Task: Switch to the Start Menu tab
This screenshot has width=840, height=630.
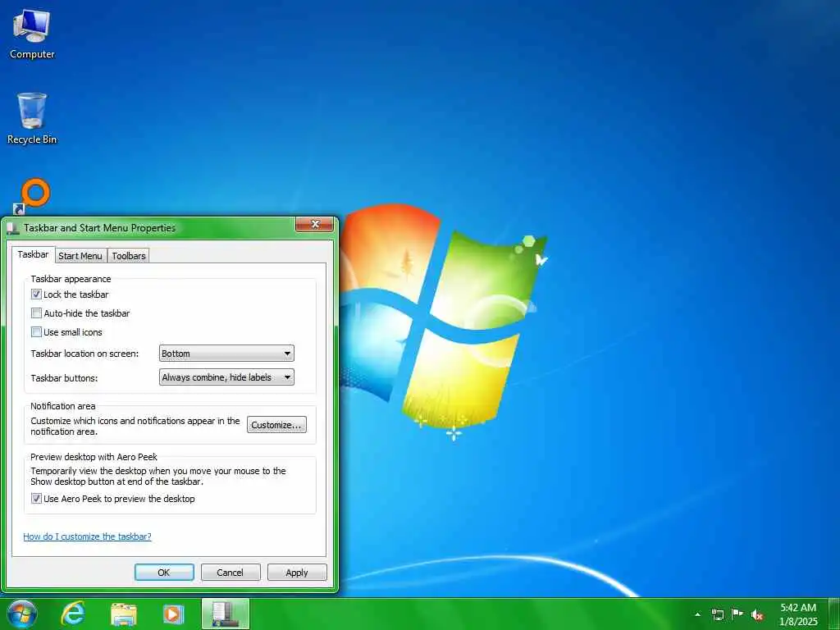Action: point(80,256)
